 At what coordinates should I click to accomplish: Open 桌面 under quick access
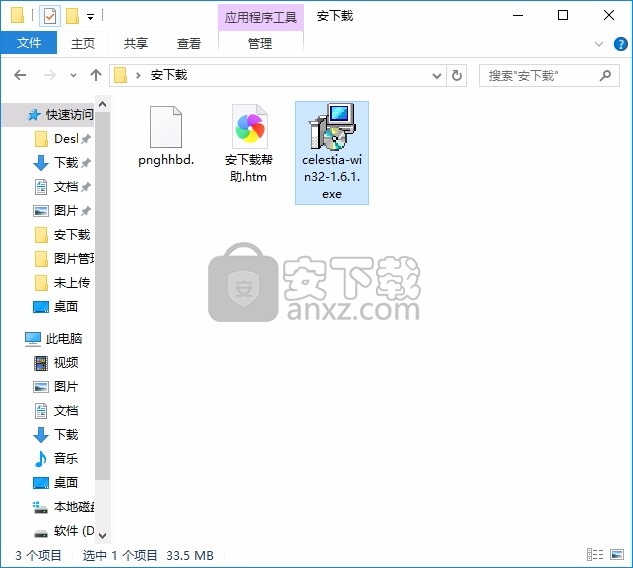[57, 306]
